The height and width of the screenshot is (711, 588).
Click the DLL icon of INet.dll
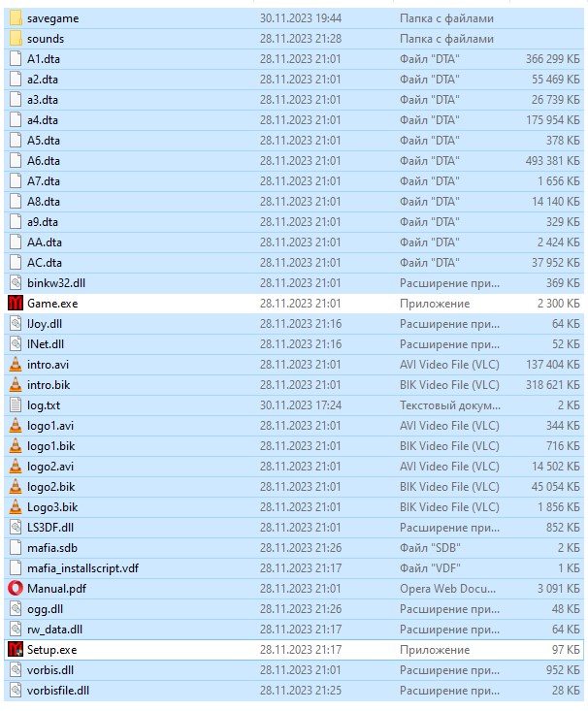point(16,343)
